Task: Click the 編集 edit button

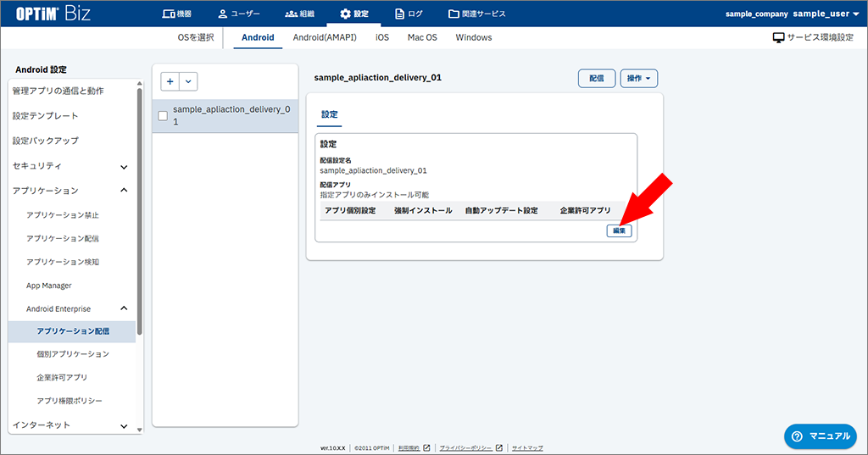Action: pyautogui.click(x=619, y=230)
